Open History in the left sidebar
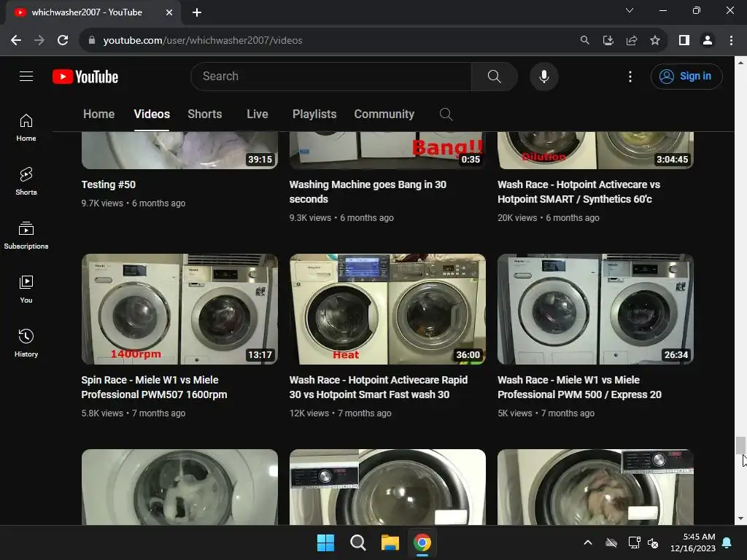 pos(26,343)
